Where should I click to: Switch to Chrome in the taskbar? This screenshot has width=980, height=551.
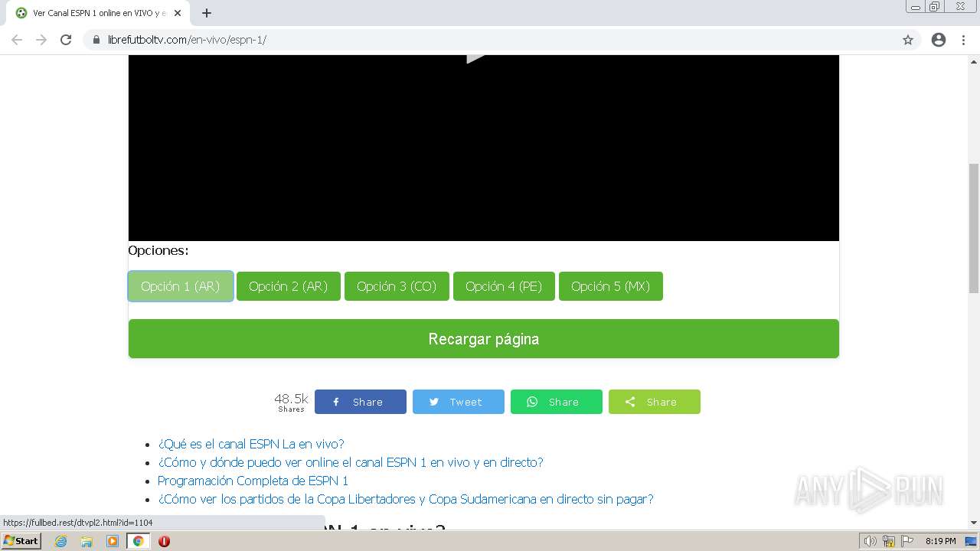139,541
